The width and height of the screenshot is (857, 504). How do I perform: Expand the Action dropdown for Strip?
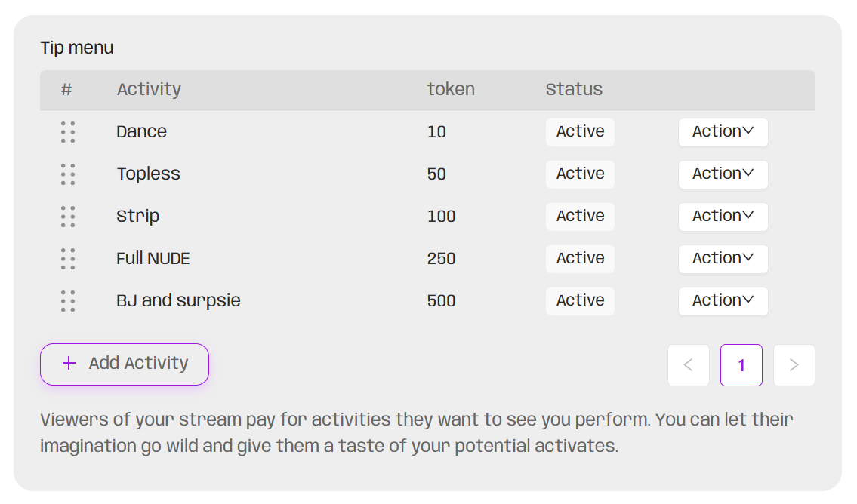[x=723, y=217]
